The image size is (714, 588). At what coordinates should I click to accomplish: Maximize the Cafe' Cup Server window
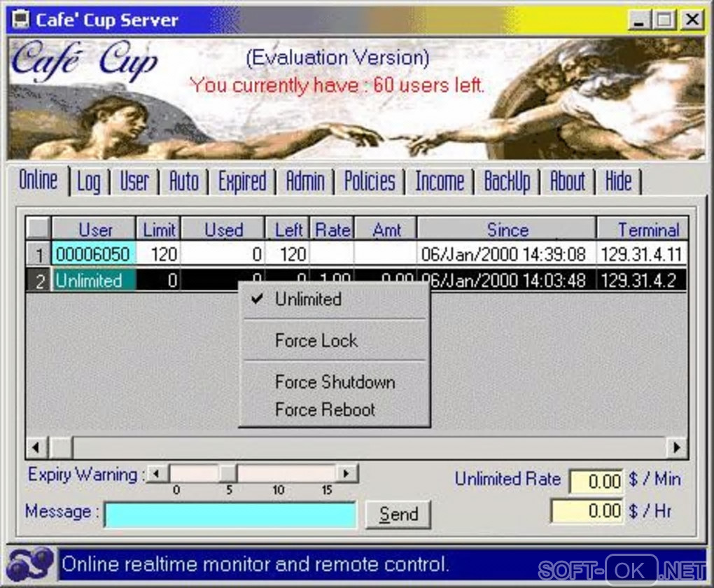664,20
